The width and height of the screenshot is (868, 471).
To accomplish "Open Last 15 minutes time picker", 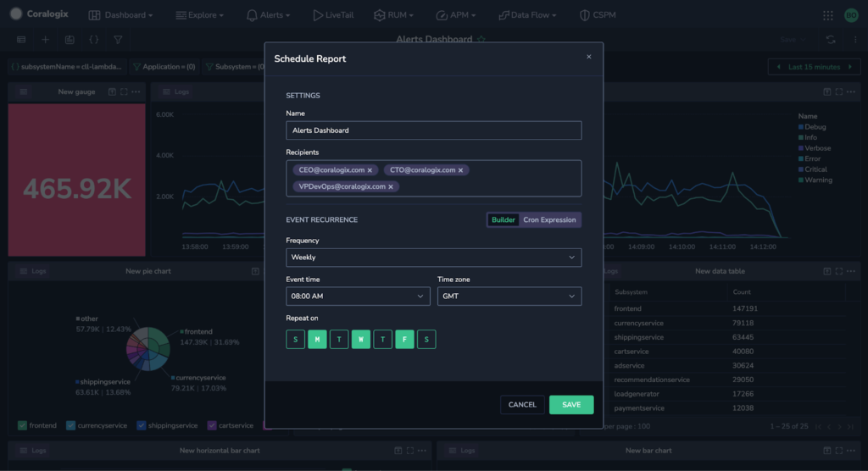I will (815, 67).
